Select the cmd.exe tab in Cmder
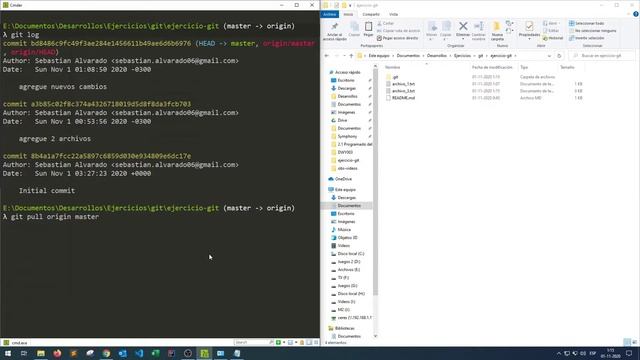The width and height of the screenshot is (640, 360). (16, 343)
